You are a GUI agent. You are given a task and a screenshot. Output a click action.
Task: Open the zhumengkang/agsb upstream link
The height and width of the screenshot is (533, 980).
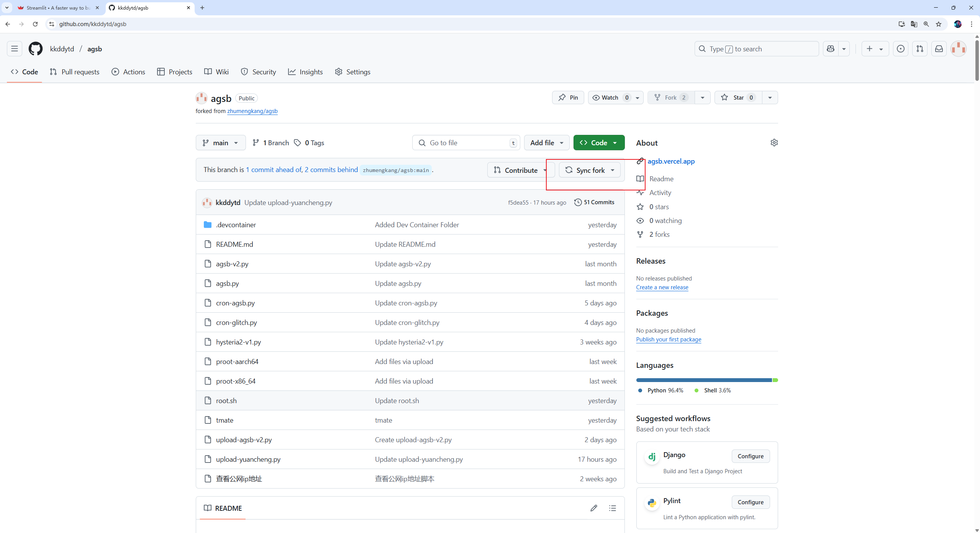[252, 111]
